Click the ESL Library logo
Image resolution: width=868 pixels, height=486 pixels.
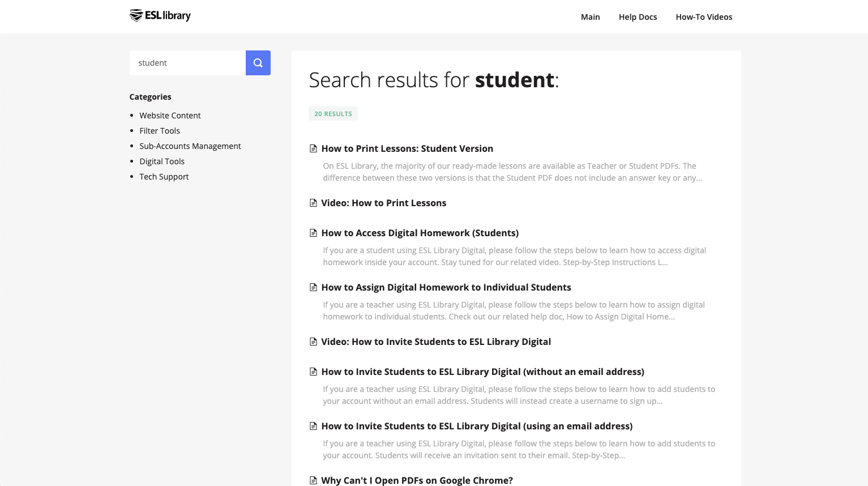pyautogui.click(x=160, y=16)
